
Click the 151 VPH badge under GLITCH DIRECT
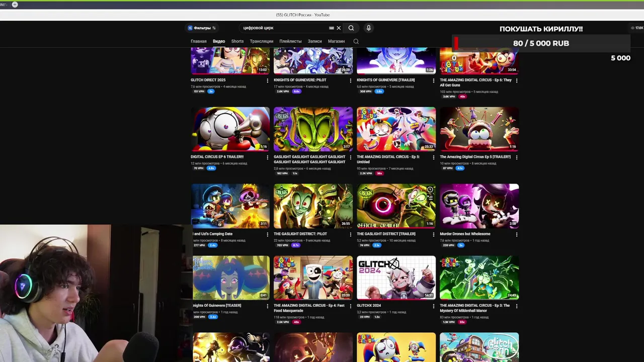click(199, 92)
